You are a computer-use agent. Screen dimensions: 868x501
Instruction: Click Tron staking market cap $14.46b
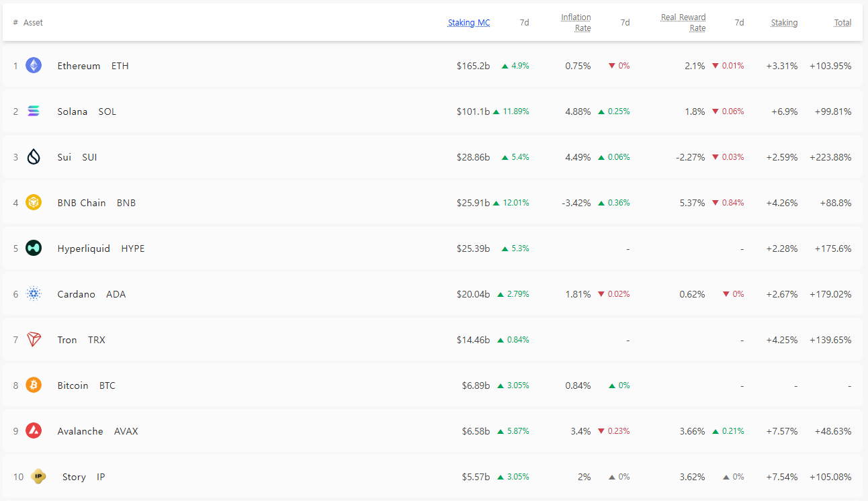click(x=474, y=340)
